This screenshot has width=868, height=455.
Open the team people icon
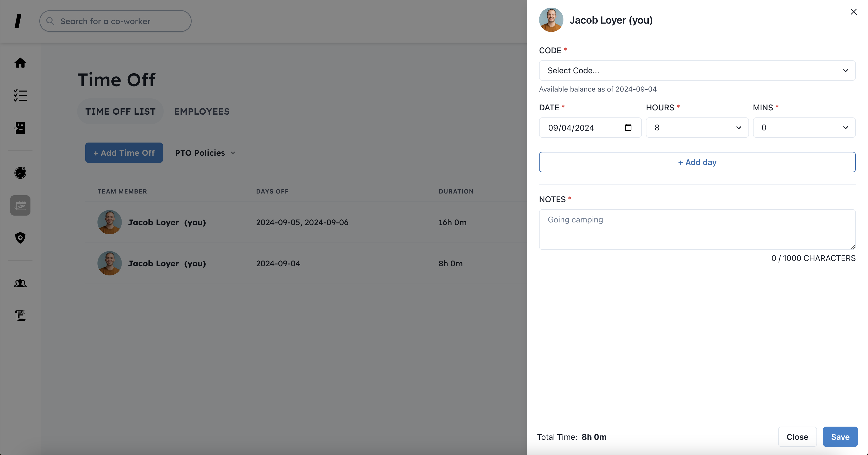20,284
